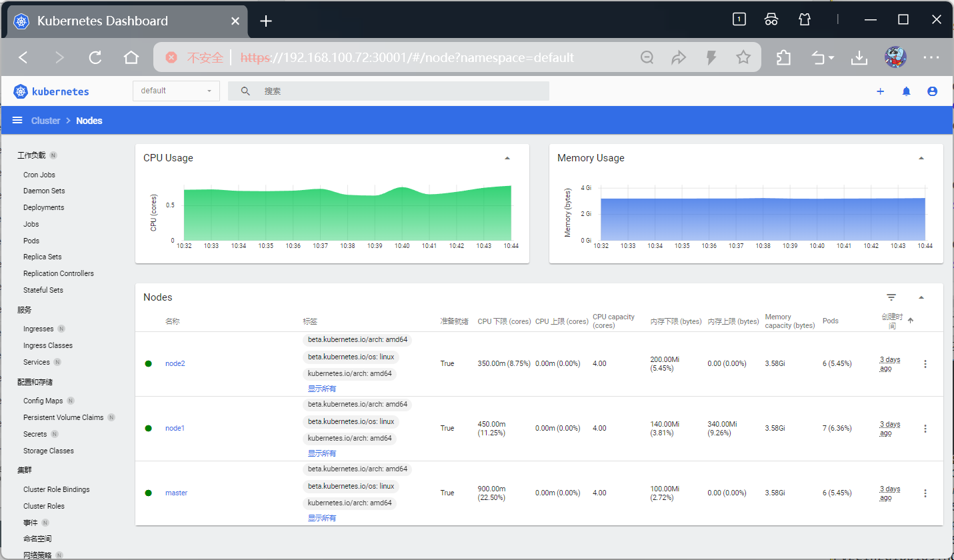This screenshot has height=560, width=954.
Task: Open the actions menu for node2
Action: tap(925, 363)
